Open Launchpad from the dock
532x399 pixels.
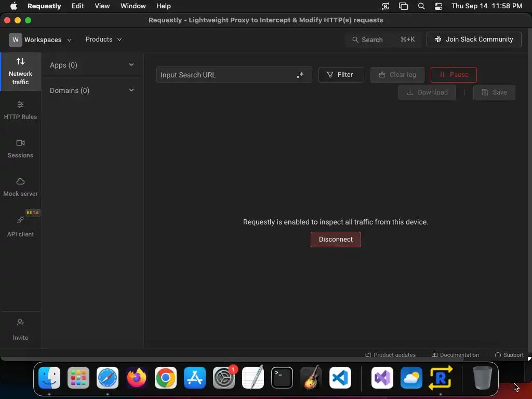click(x=78, y=378)
